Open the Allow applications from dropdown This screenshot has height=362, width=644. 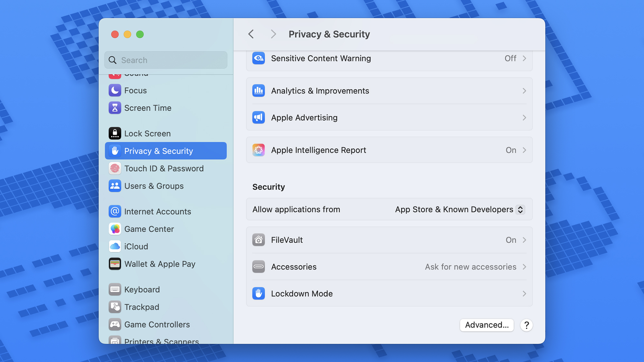pos(520,209)
